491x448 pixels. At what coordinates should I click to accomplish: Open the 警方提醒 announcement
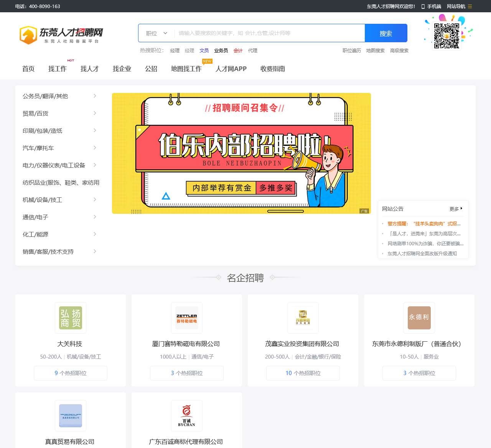pos(424,223)
